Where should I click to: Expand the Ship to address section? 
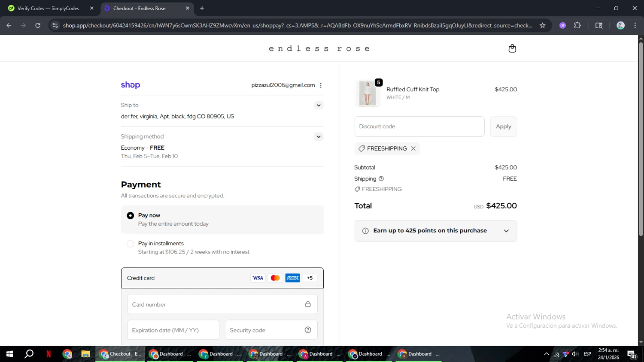pyautogui.click(x=319, y=105)
